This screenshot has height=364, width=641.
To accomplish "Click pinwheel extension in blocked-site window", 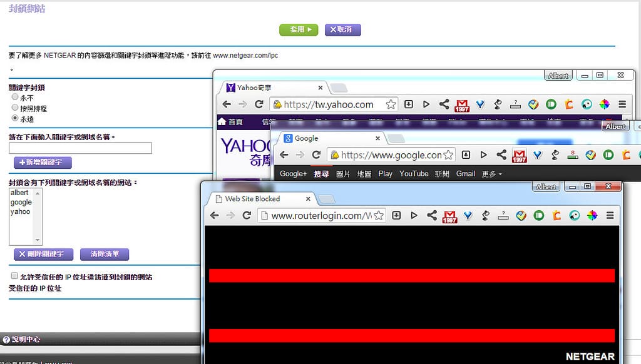I will [x=592, y=215].
